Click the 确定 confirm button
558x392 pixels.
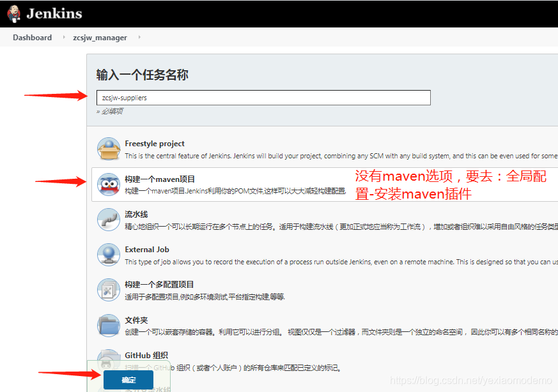[x=128, y=380]
